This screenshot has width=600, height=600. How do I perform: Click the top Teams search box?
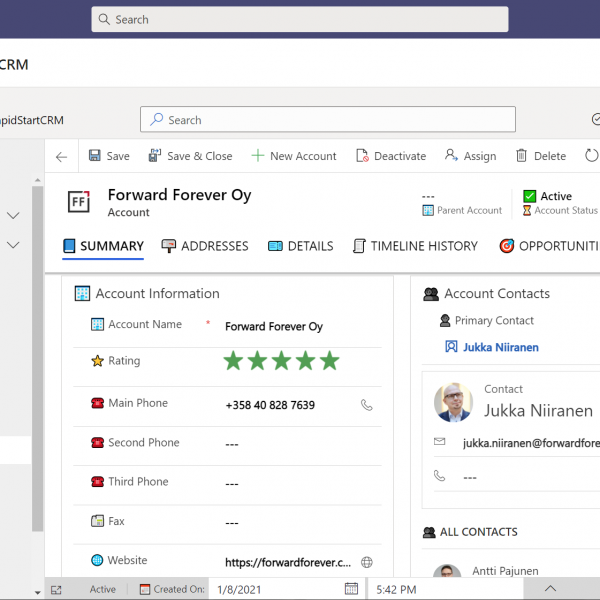tap(300, 19)
